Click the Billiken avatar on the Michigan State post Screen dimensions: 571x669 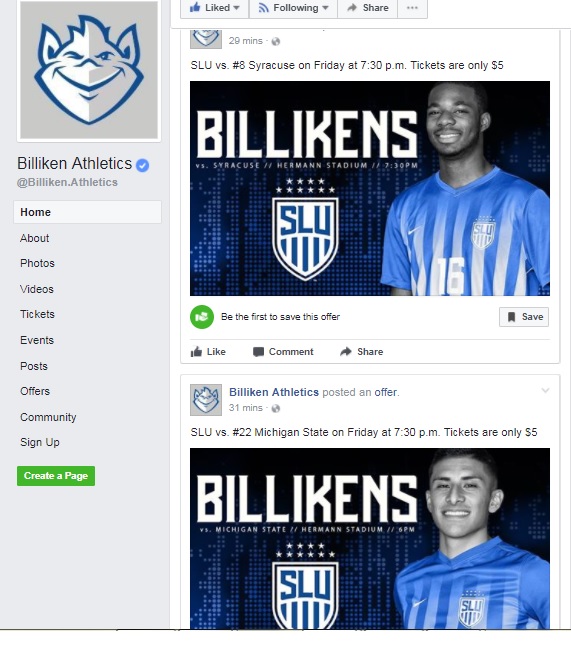(206, 400)
